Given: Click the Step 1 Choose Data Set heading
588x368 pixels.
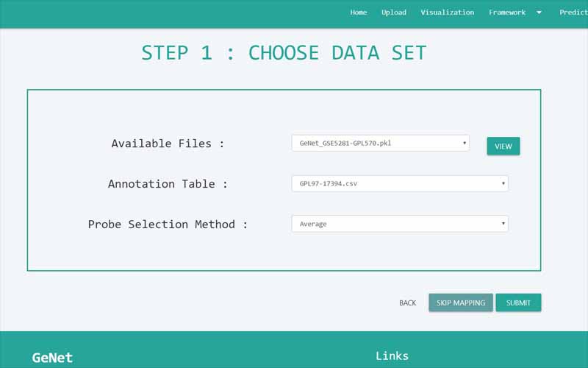Looking at the screenshot, I should point(284,53).
